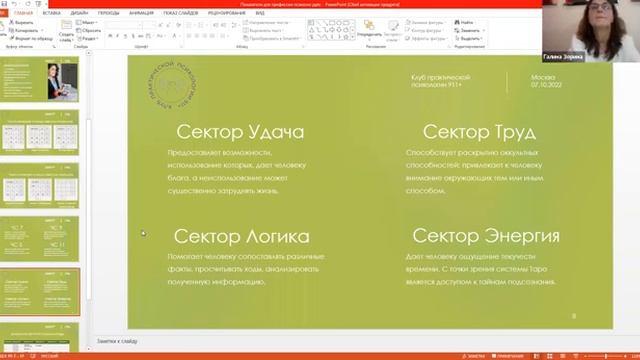Click Заметки (Notes) in status bar
Image resolution: width=640 pixels, height=360 pixels.
[x=473, y=356]
